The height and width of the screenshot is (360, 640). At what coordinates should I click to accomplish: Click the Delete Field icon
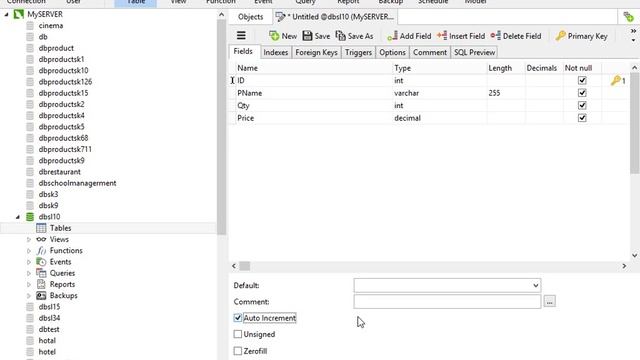coord(496,36)
